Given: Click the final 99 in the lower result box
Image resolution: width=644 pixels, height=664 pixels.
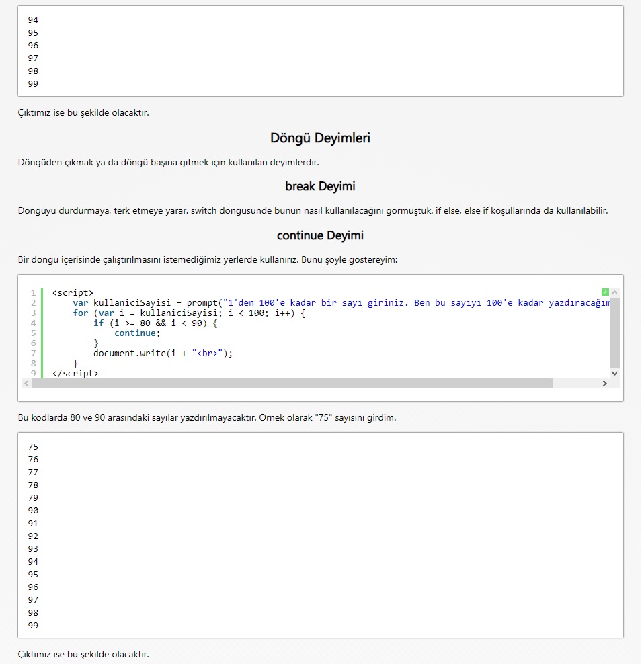Looking at the screenshot, I should pyautogui.click(x=33, y=626).
